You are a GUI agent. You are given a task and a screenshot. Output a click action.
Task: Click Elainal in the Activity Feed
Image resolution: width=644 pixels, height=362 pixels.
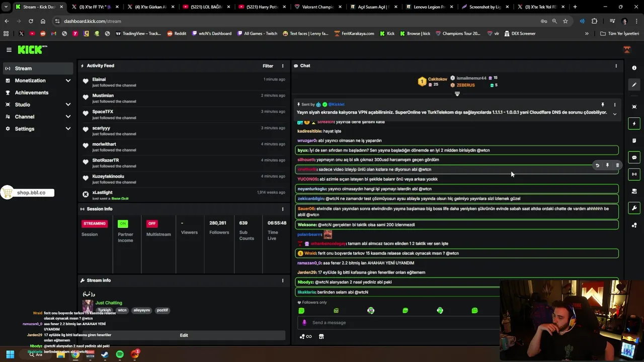click(99, 79)
